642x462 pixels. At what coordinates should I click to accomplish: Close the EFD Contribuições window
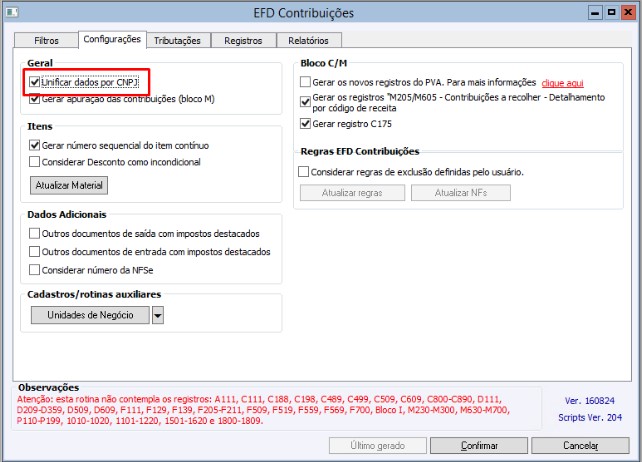click(x=628, y=13)
